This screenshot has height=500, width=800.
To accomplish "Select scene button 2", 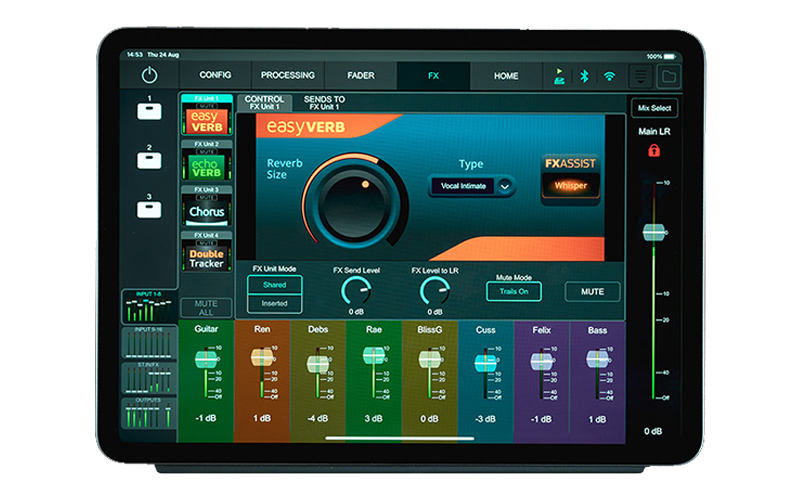I will (x=149, y=160).
